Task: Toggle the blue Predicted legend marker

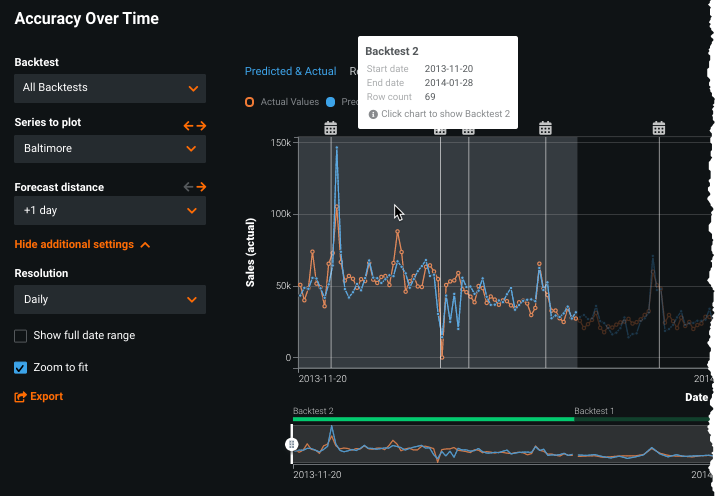Action: 331,101
